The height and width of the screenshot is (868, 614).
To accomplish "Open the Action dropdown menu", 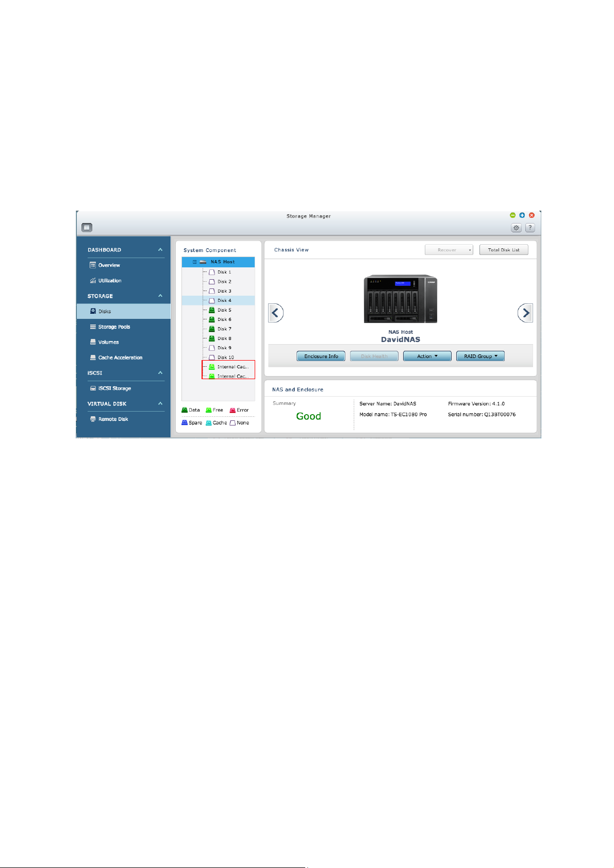I will click(427, 356).
